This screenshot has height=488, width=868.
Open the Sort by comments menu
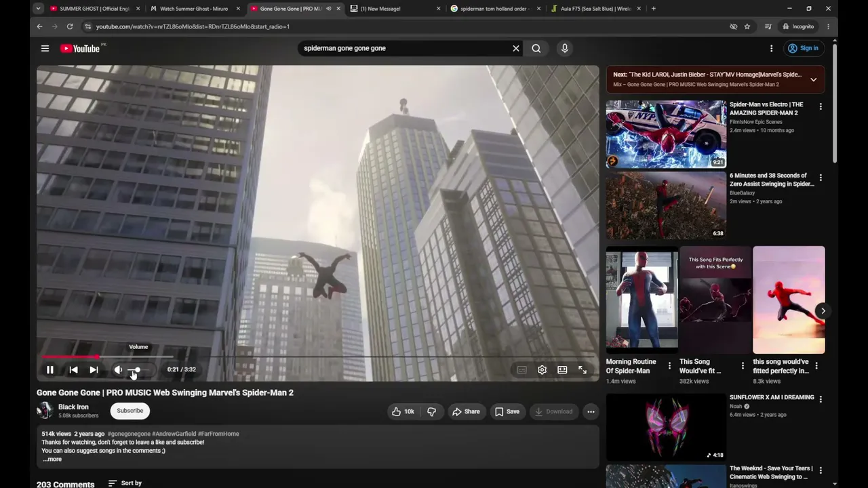coord(125,483)
